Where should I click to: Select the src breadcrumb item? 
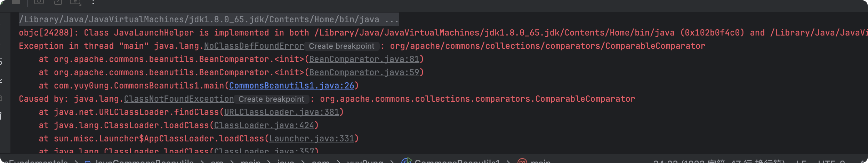click(x=217, y=161)
